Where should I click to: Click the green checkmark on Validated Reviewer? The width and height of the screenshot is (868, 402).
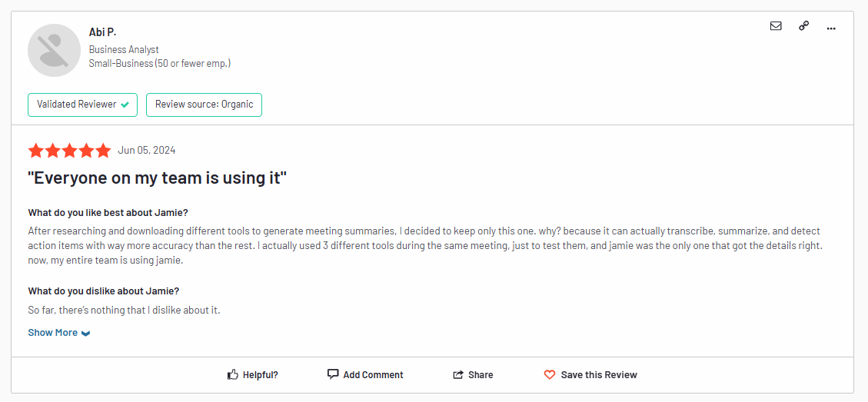coord(125,105)
